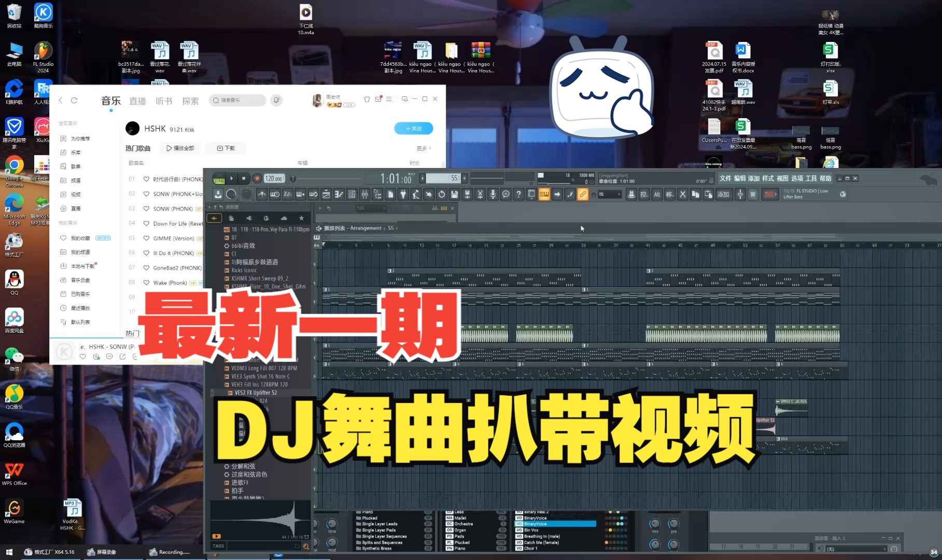Open the channel rack icon
Image resolution: width=942 pixels, height=560 pixels.
pos(352,194)
